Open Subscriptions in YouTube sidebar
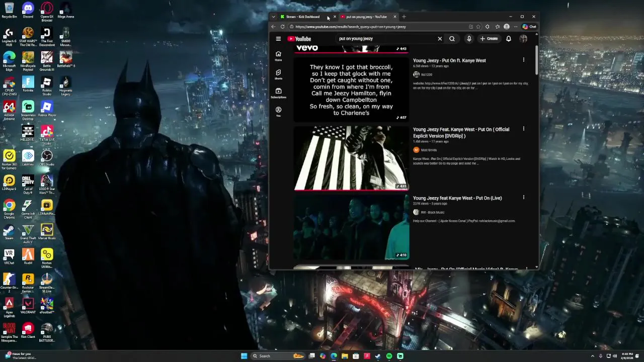This screenshot has height=362, width=644. 278,93
